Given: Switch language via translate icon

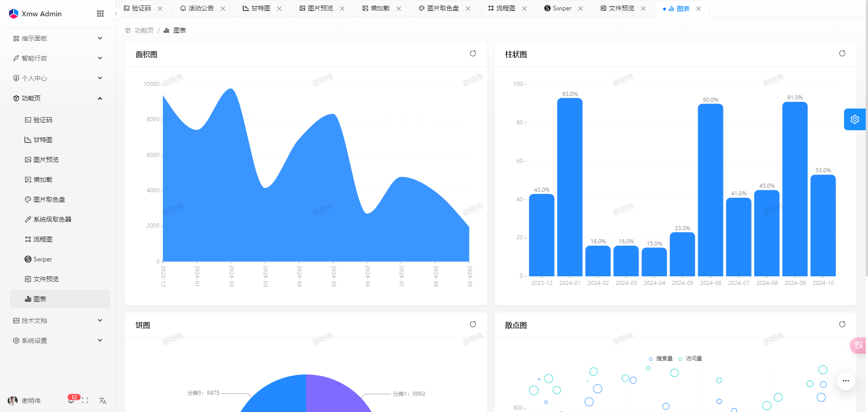Looking at the screenshot, I should point(103,401).
